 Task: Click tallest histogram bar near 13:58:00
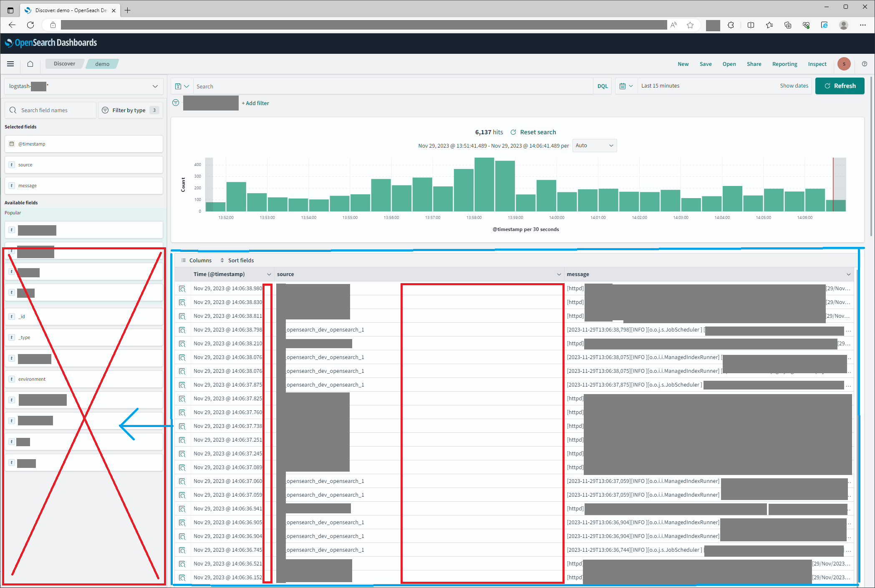click(484, 184)
